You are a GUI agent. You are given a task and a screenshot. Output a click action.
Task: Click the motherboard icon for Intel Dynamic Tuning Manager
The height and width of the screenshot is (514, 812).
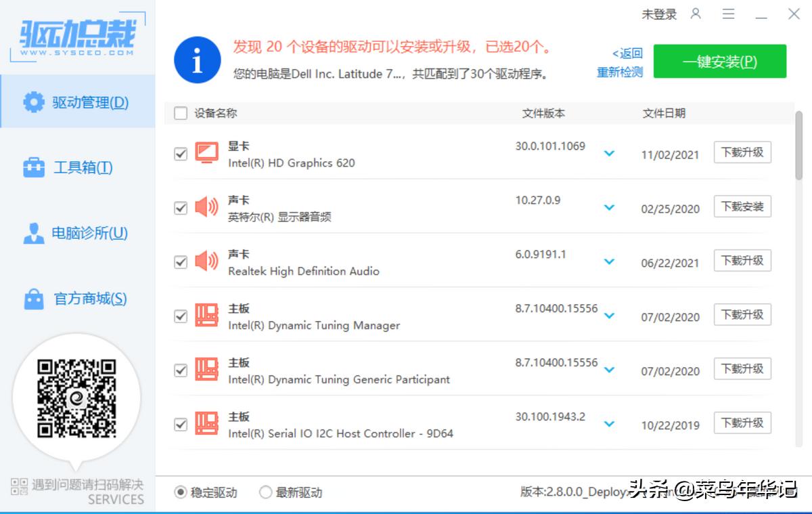click(207, 316)
